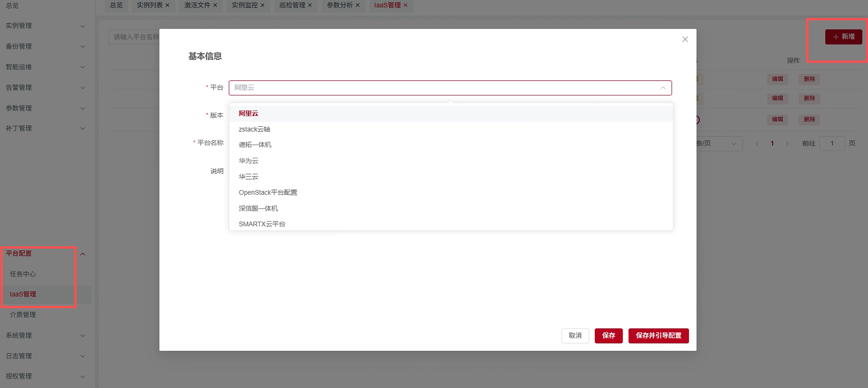Click the 保存并引导配置 button

658,335
